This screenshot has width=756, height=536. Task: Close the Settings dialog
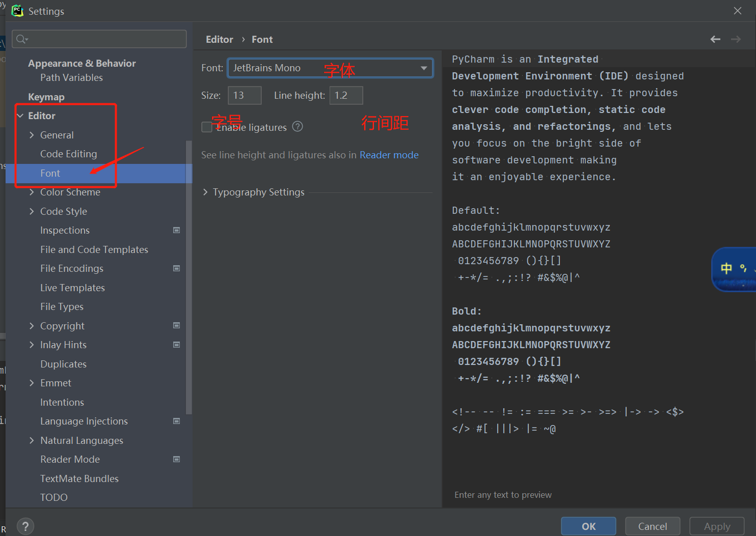(738, 11)
